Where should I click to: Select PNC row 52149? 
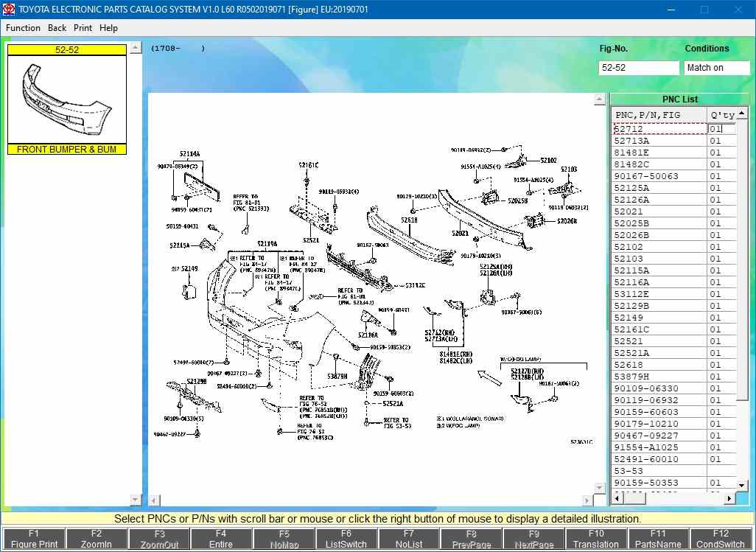[674, 318]
